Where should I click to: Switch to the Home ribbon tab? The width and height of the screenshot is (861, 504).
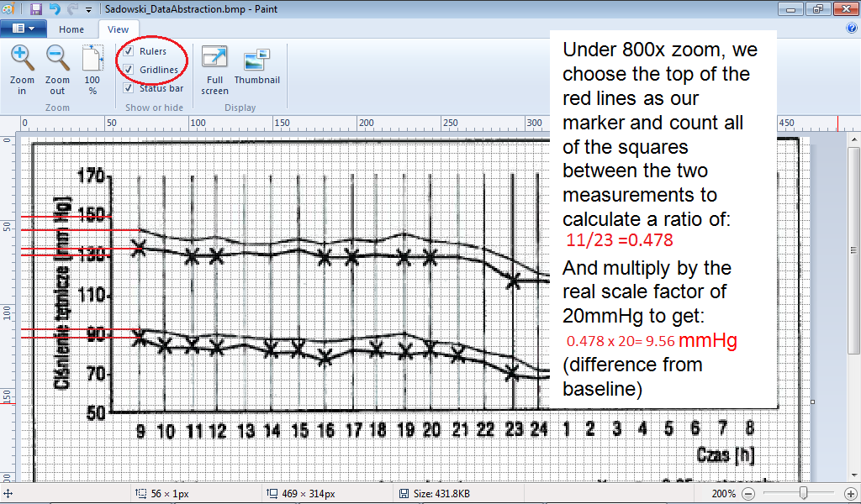point(71,29)
